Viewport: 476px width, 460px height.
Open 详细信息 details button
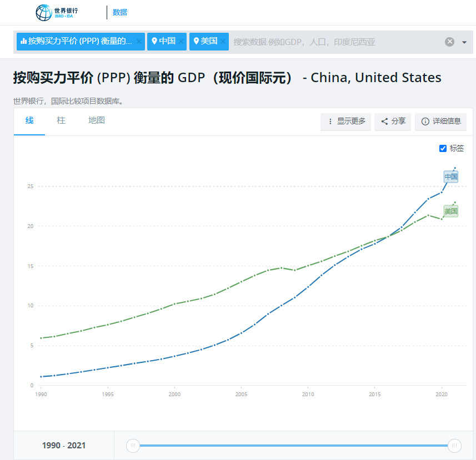pyautogui.click(x=441, y=122)
